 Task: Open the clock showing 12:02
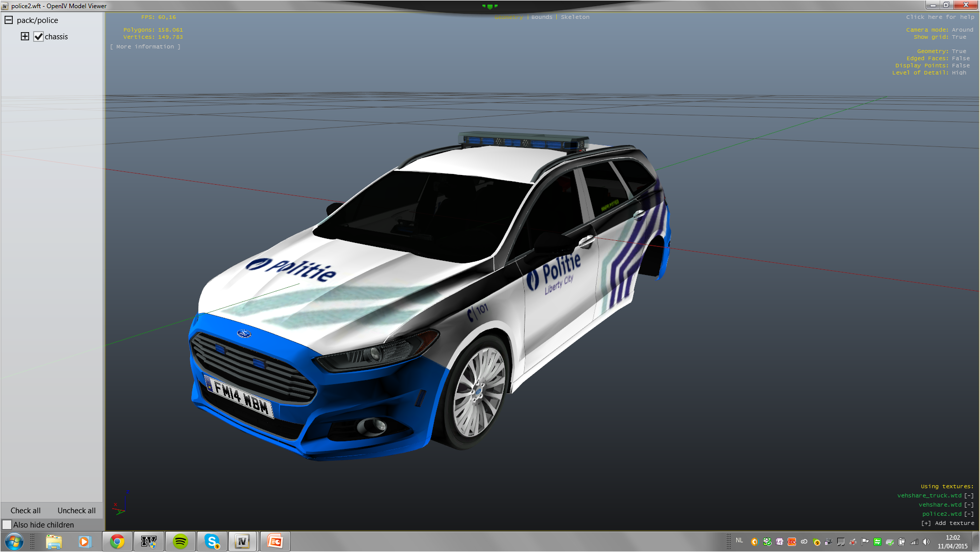click(x=952, y=542)
